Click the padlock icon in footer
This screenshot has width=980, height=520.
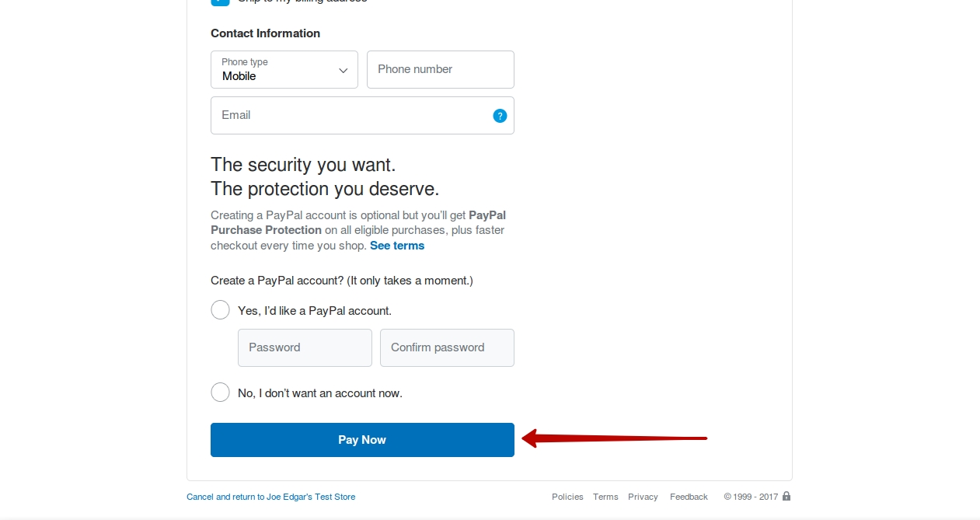[786, 496]
